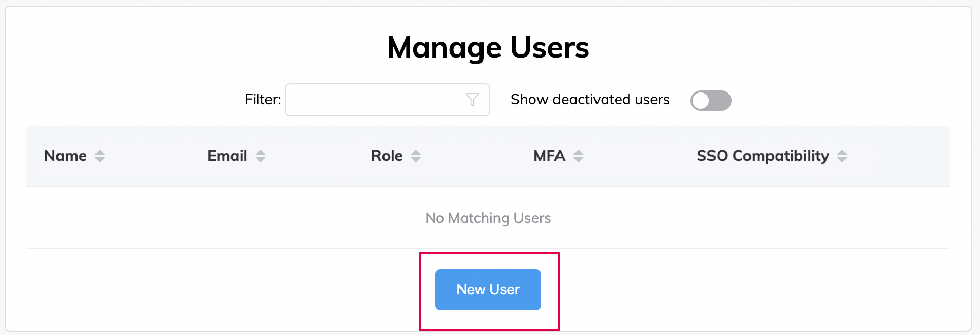This screenshot has width=980, height=335.
Task: Sort Name column in ascending order
Action: [x=100, y=153]
